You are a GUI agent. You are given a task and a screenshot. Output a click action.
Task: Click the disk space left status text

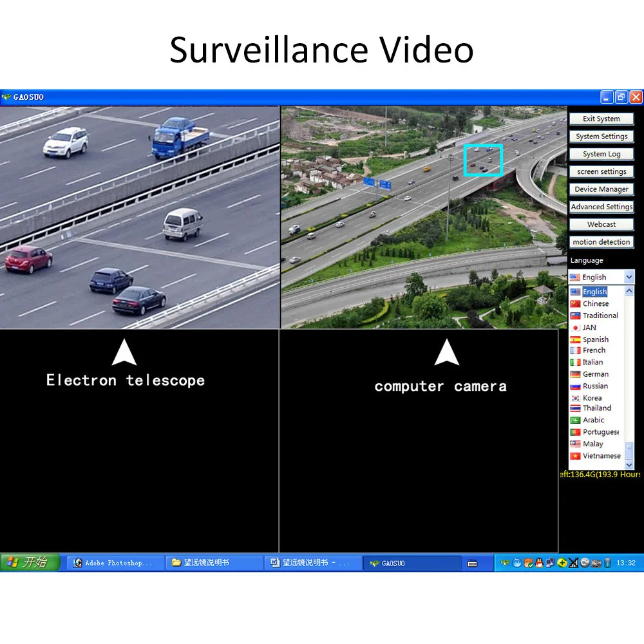[x=600, y=475]
